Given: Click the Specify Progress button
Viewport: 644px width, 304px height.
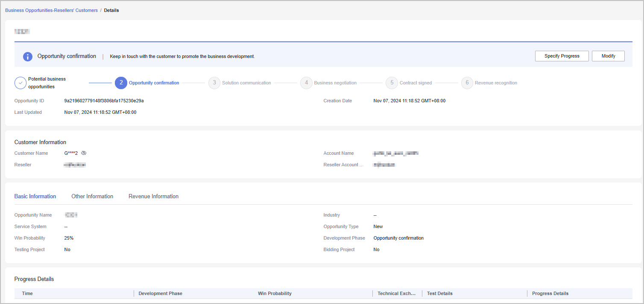Looking at the screenshot, I should [x=562, y=56].
